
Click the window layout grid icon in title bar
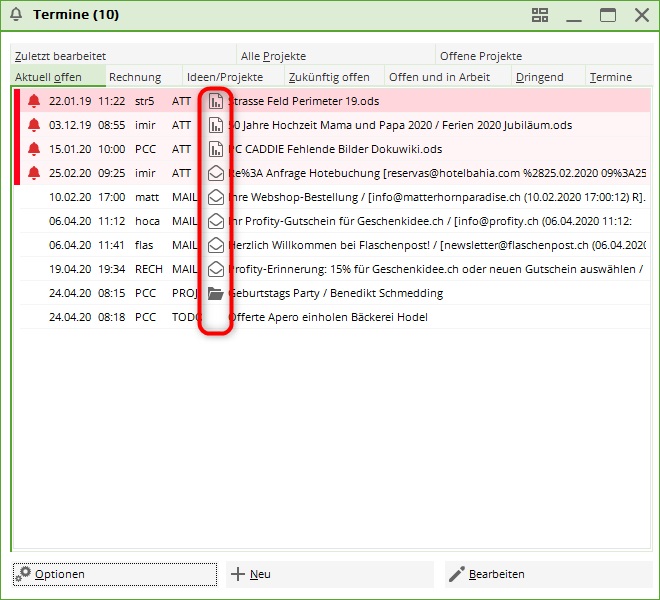(540, 15)
